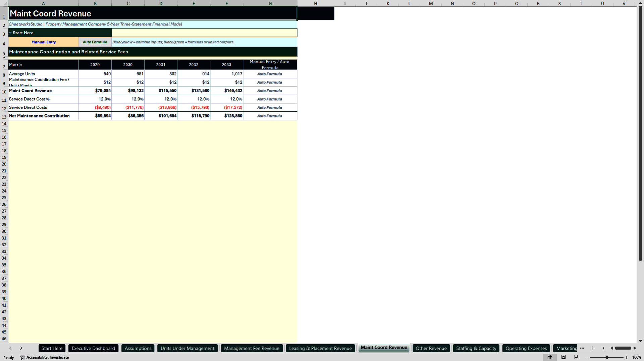Click the zoom in plus button
Image resolution: width=644 pixels, height=361 pixels.
pos(627,357)
